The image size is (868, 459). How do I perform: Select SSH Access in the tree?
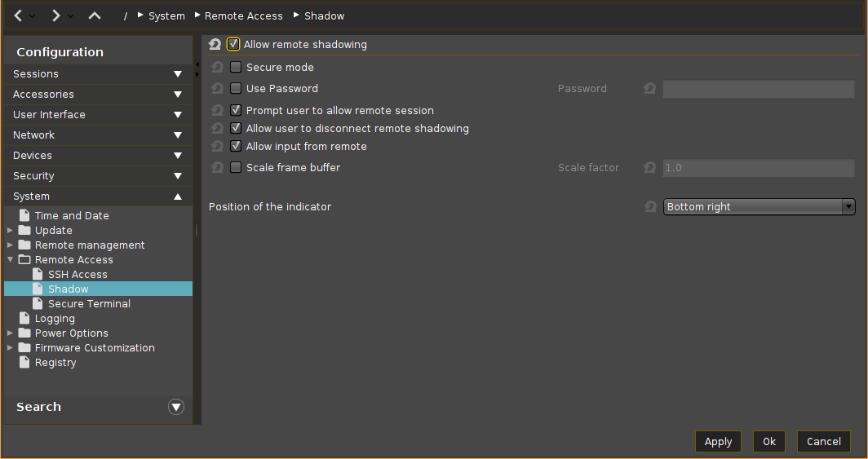click(77, 275)
